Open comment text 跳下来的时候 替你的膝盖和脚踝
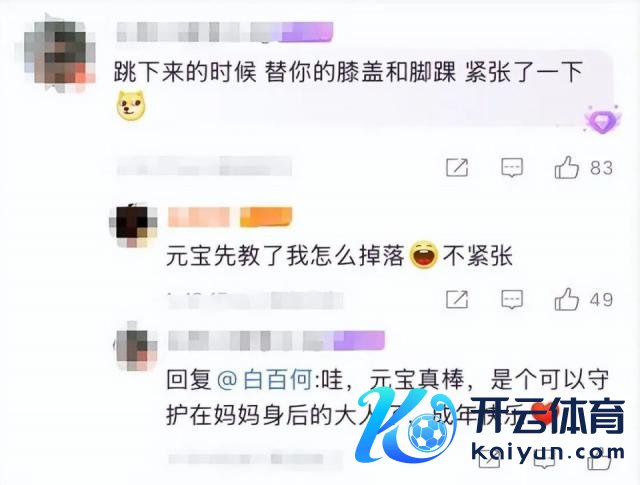640x485 pixels. [284, 73]
